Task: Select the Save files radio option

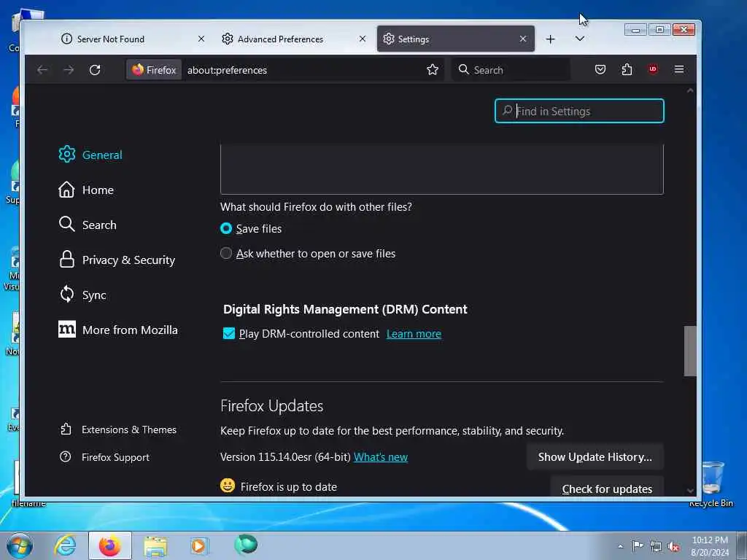Action: (226, 228)
